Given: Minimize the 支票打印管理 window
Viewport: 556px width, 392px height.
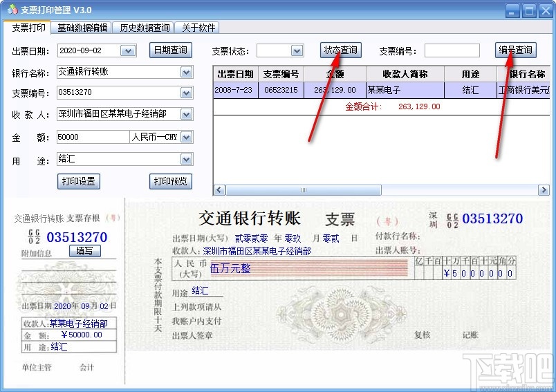Looking at the screenshot, I should pos(512,10).
